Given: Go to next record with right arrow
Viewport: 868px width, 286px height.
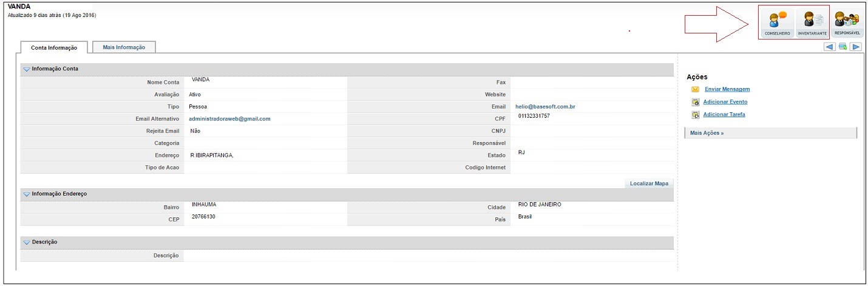Looking at the screenshot, I should [x=855, y=47].
